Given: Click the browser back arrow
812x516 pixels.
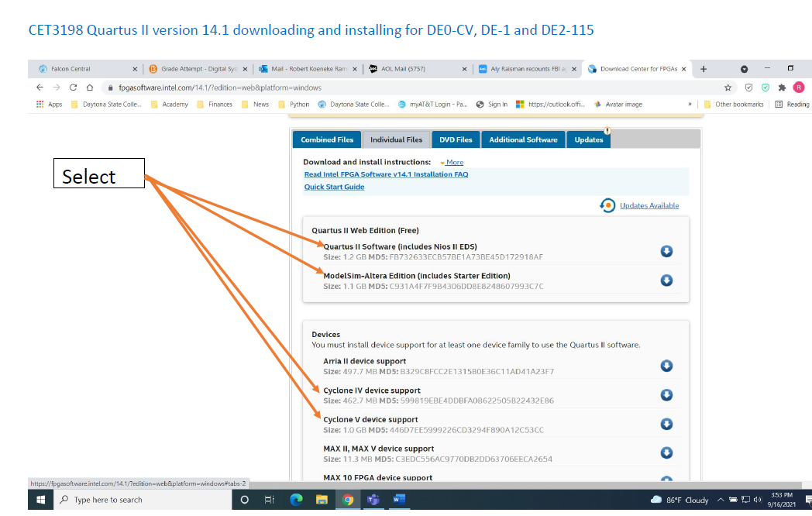Looking at the screenshot, I should [40, 88].
